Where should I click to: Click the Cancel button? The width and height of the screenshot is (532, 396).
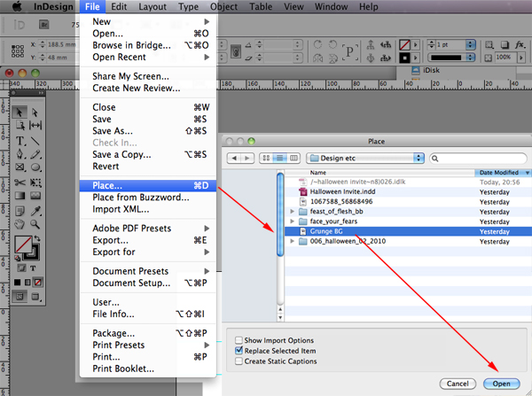pyautogui.click(x=458, y=384)
